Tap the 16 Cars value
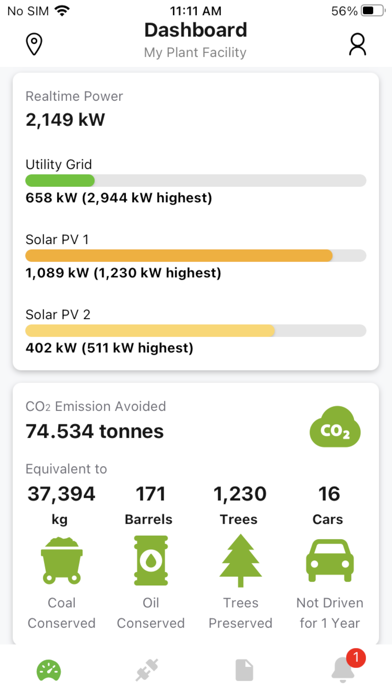The width and height of the screenshot is (392, 696). click(x=328, y=505)
